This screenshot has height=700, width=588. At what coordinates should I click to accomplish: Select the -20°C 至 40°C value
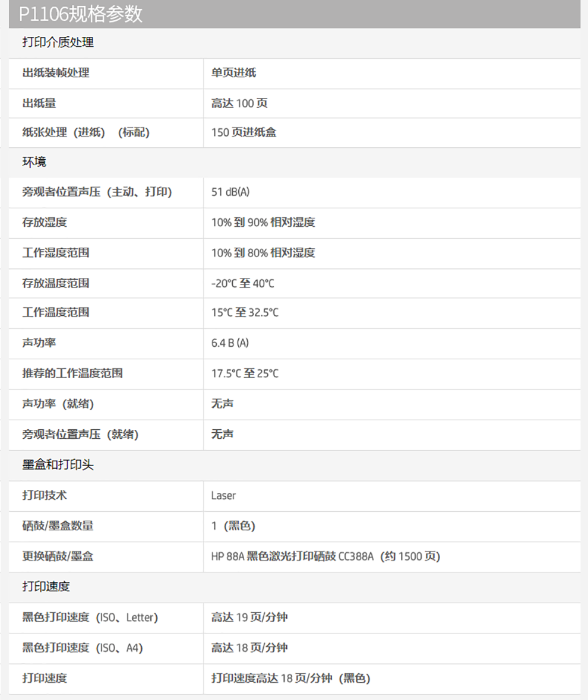(243, 283)
